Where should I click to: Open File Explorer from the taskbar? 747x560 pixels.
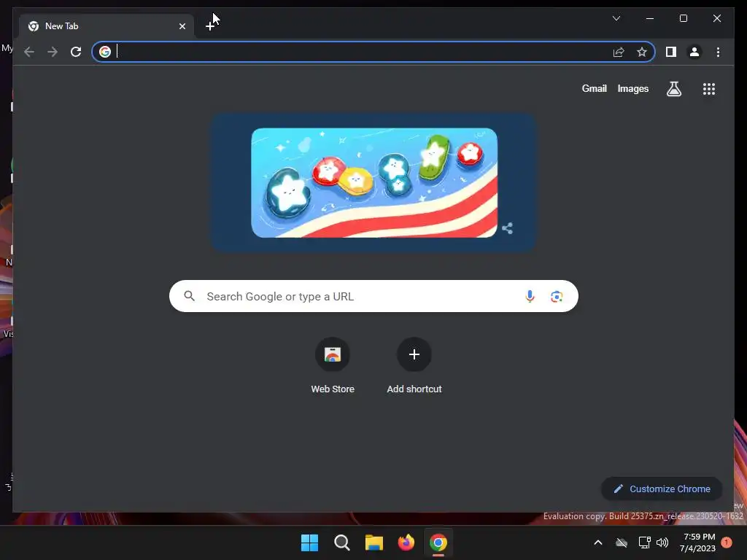(x=374, y=542)
